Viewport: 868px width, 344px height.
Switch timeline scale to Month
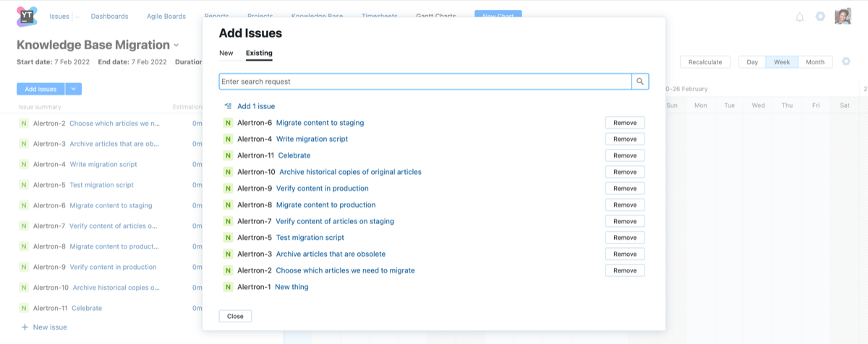coord(815,62)
